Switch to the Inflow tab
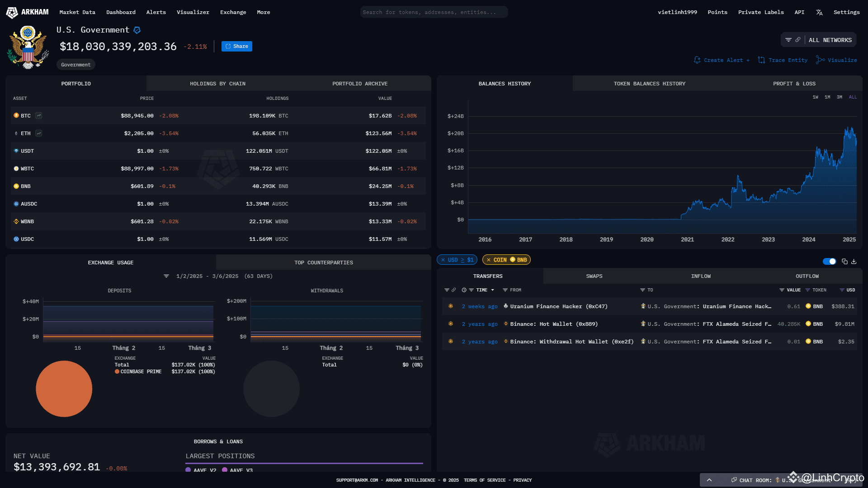Image resolution: width=868 pixels, height=488 pixels. (701, 276)
